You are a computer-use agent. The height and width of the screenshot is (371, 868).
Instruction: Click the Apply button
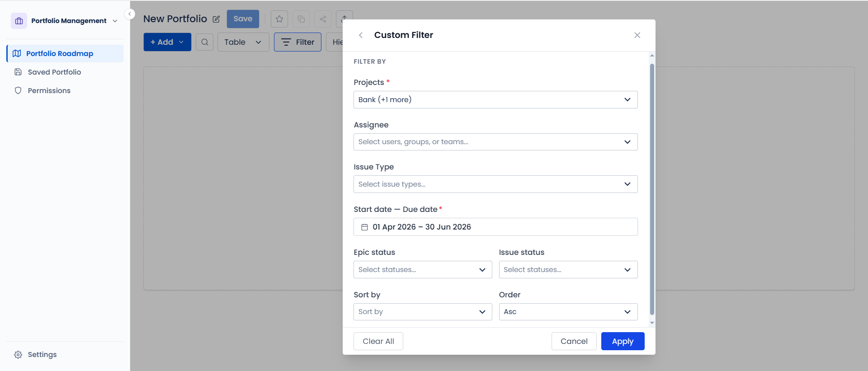[623, 341]
